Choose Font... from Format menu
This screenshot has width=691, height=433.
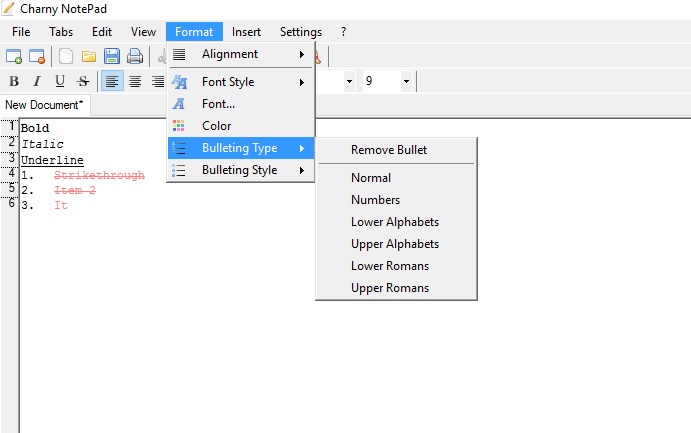(x=241, y=104)
